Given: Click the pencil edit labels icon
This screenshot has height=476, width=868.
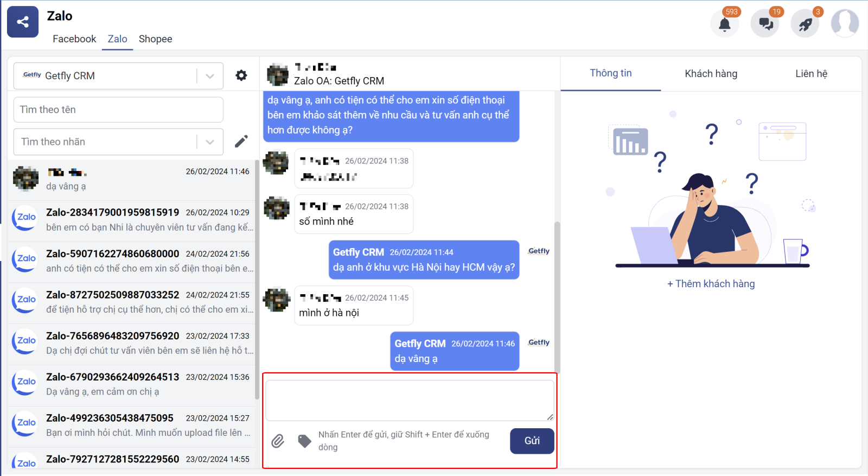Looking at the screenshot, I should coord(241,141).
